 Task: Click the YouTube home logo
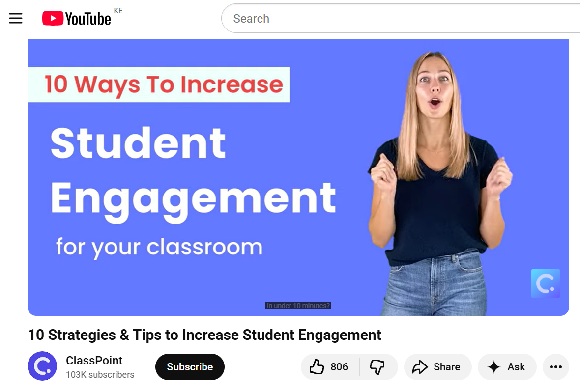pyautogui.click(x=77, y=19)
